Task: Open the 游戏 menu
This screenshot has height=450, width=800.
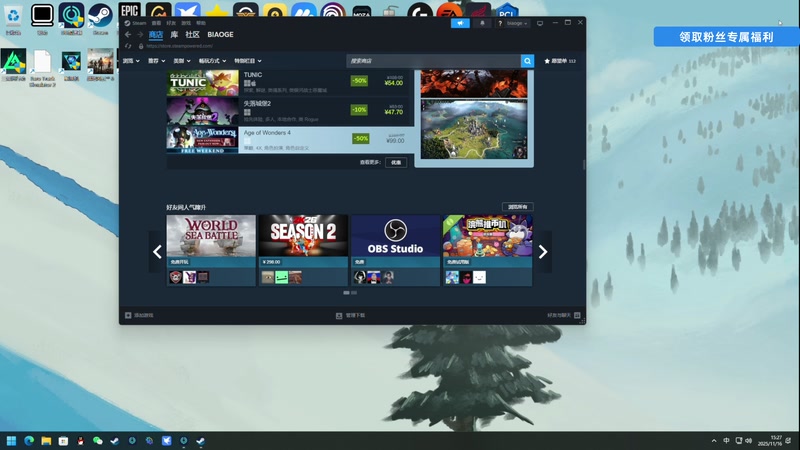Action: click(186, 23)
